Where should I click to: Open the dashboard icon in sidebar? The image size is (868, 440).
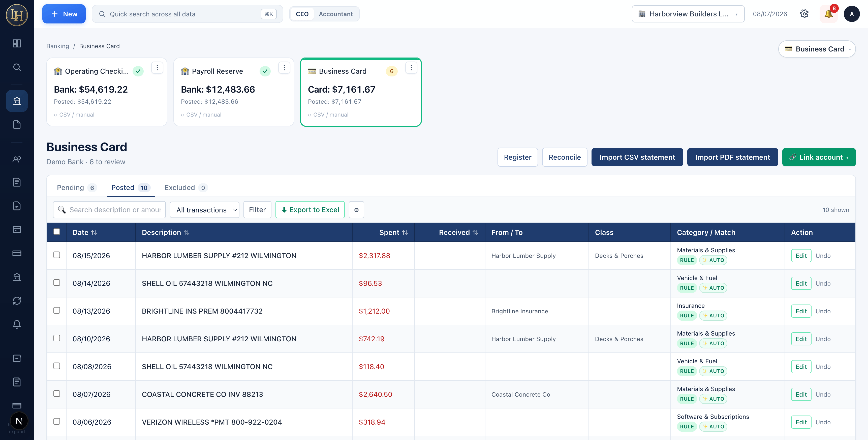pos(17,43)
